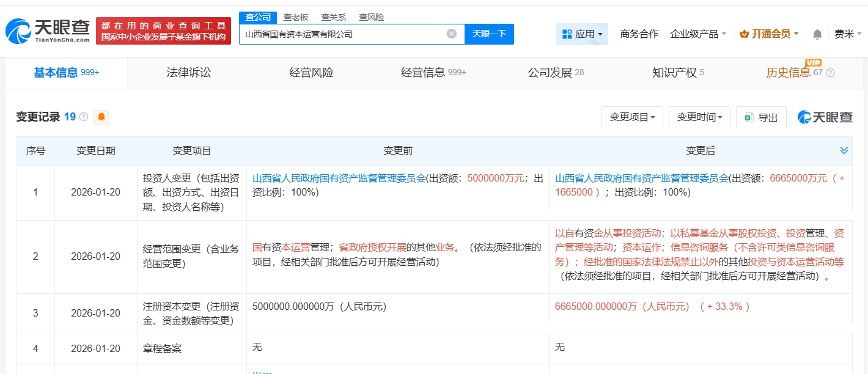Click the help icon next to 变更记录 19
The width and height of the screenshot is (868, 374).
point(84,117)
